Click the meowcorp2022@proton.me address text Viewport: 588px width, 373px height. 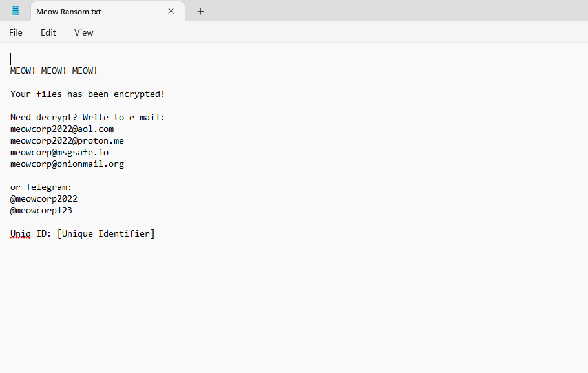(x=67, y=140)
